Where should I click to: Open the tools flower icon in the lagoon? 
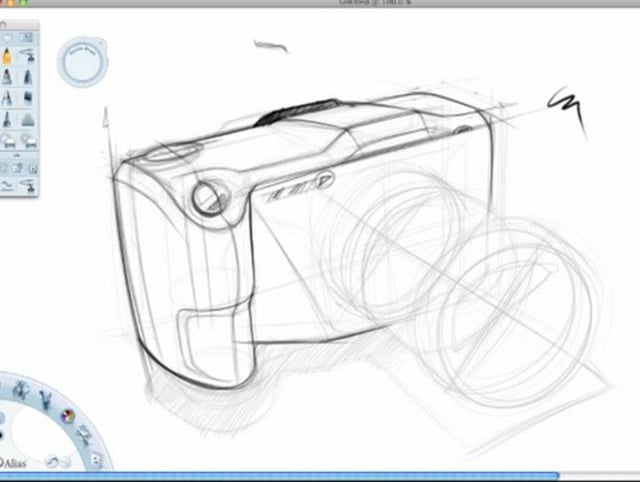21,389
